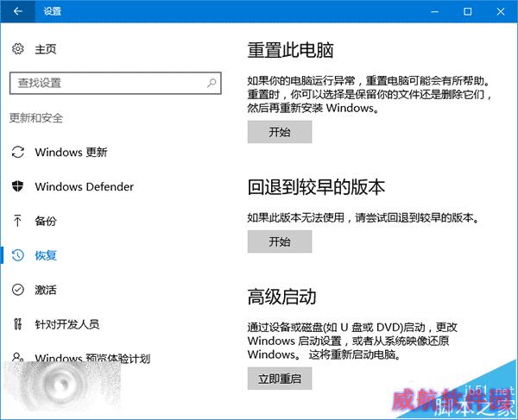Click the 重置此电脑 heading
Image resolution: width=518 pixels, height=420 pixels.
290,51
